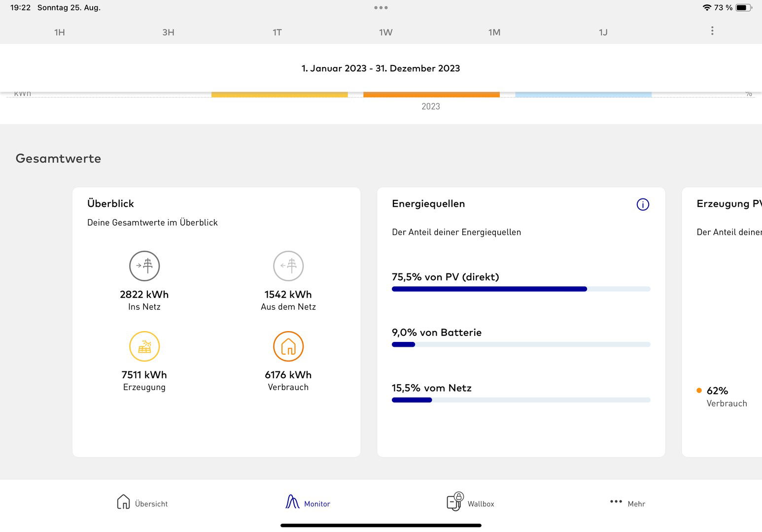Tap the orange chart bar for 2023
The width and height of the screenshot is (762, 532).
click(x=431, y=95)
